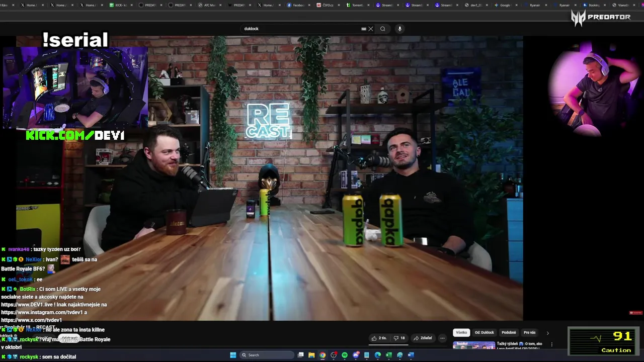Click the https://www.x.com/tvdev1 chat text
Screen dimensions: 644x362
pyautogui.click(x=31, y=320)
